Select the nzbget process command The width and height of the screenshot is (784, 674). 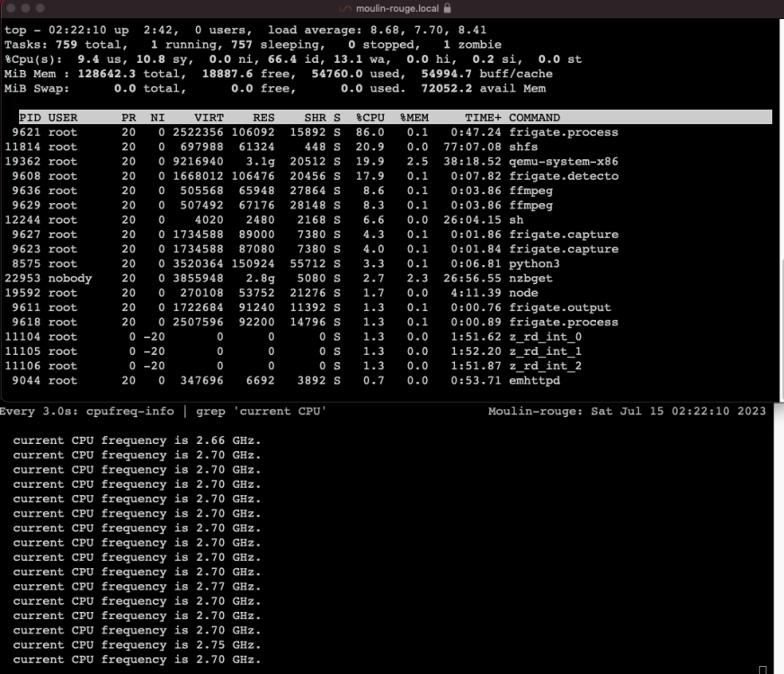click(531, 279)
